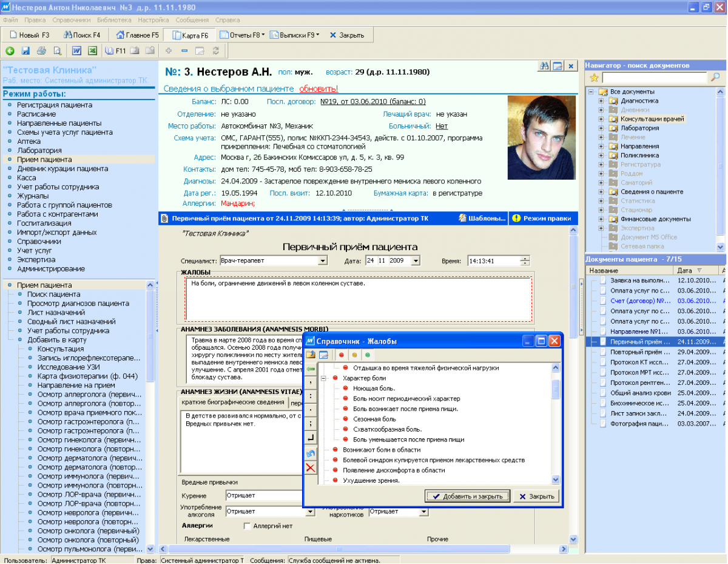The image size is (728, 564).
Task: Toggle 'Режим правки' edit mode
Action: point(541,218)
